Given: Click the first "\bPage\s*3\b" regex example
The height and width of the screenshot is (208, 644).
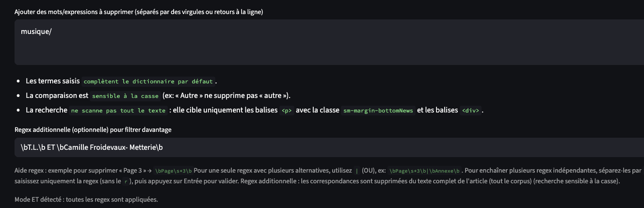Looking at the screenshot, I should (x=174, y=171).
